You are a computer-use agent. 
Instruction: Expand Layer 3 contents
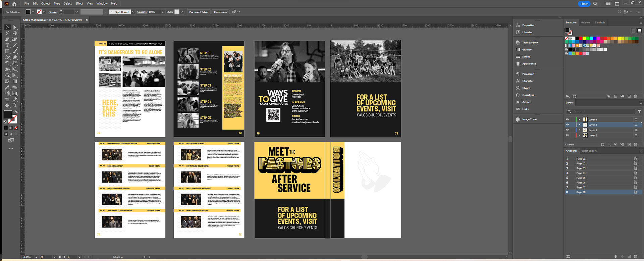click(x=579, y=125)
